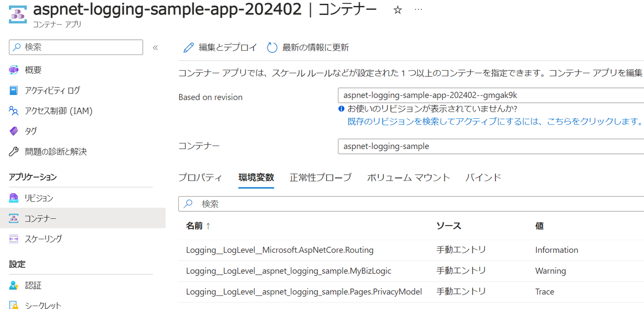Click the refresh icon for 最新の情報に更新
This screenshot has width=644, height=309.
(272, 48)
